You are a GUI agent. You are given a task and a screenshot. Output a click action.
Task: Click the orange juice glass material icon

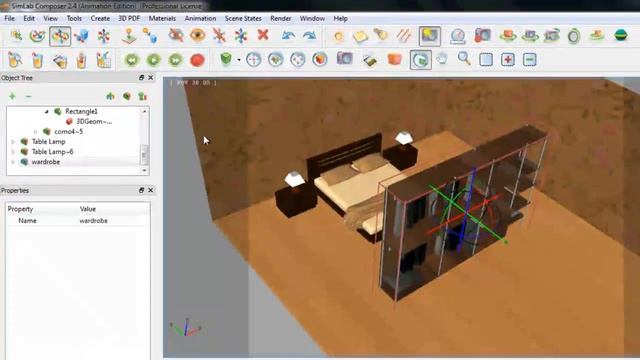(x=37, y=60)
